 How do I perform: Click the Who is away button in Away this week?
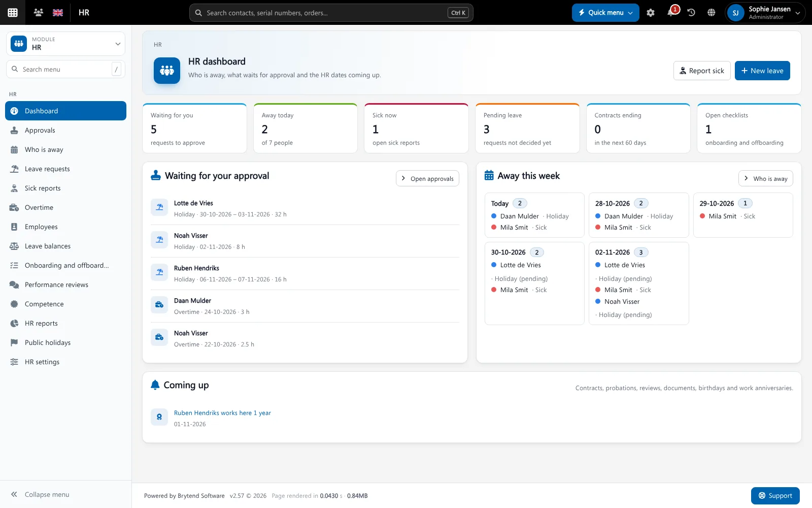tap(765, 178)
